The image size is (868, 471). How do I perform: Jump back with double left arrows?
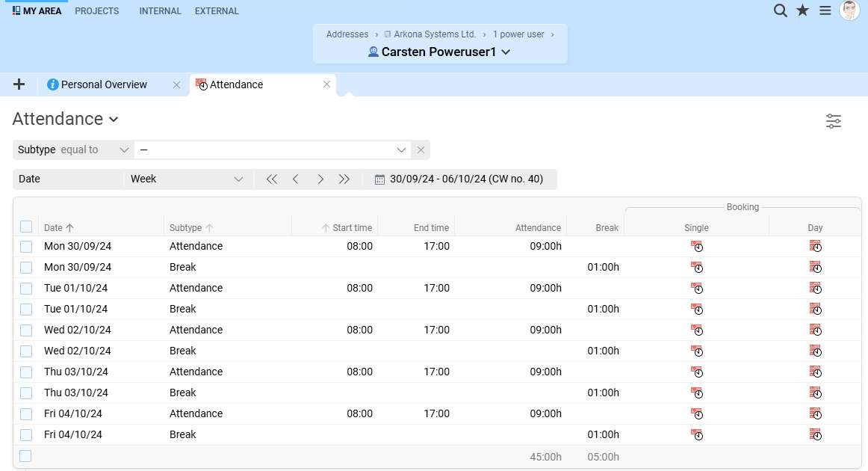coord(271,179)
